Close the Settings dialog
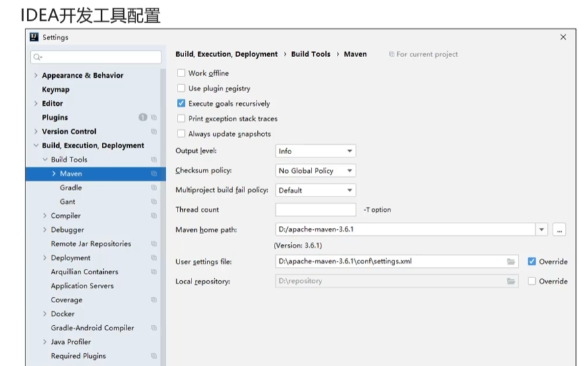The image size is (588, 366). point(563,37)
